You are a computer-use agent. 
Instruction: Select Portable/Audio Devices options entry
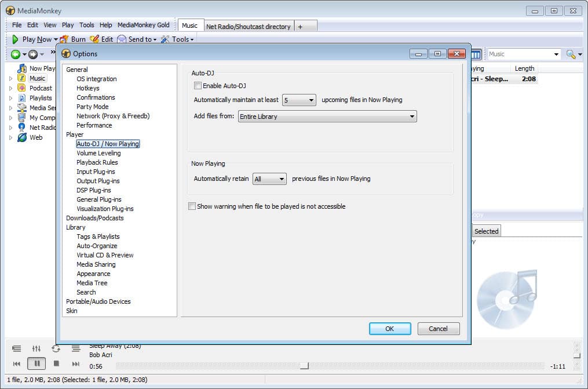98,301
